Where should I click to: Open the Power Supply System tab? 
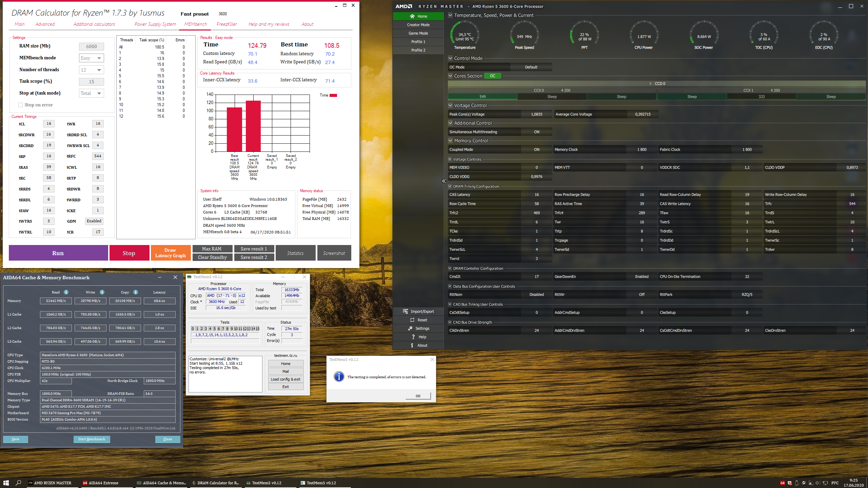(x=155, y=24)
